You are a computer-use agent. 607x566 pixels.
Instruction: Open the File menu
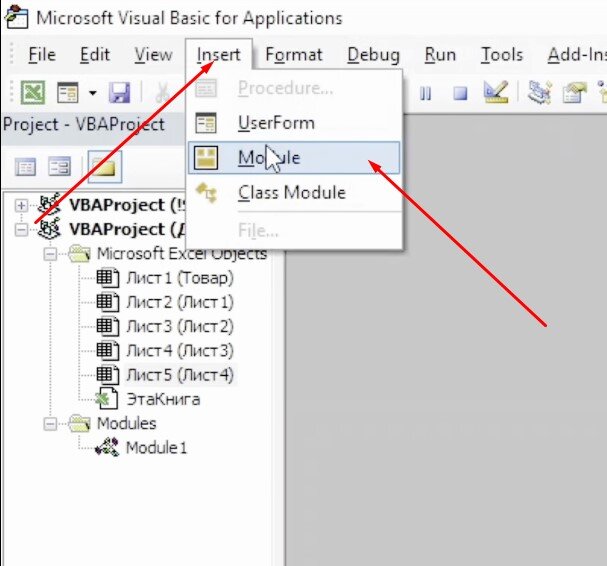pos(42,55)
